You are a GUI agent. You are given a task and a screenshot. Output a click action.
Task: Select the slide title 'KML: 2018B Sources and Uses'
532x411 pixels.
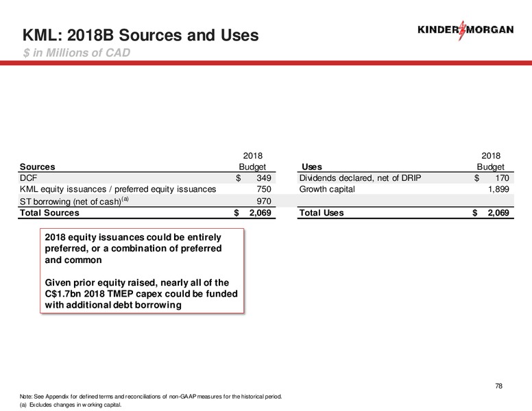click(141, 35)
